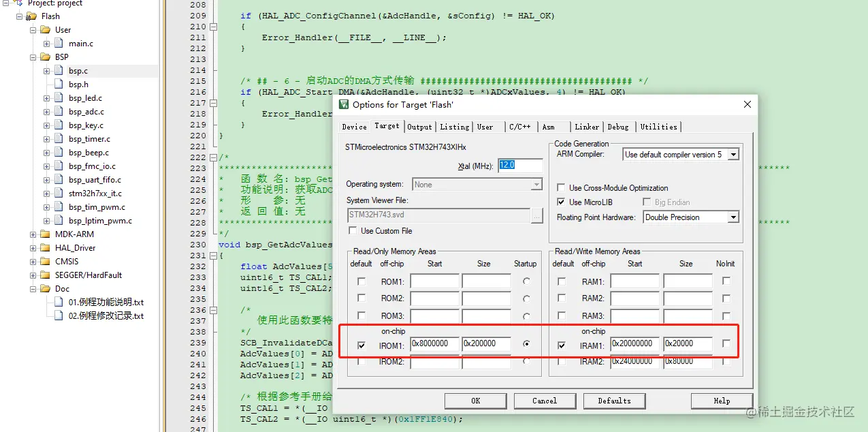868x432 pixels.
Task: Click the User folder icon
Action: click(x=46, y=30)
